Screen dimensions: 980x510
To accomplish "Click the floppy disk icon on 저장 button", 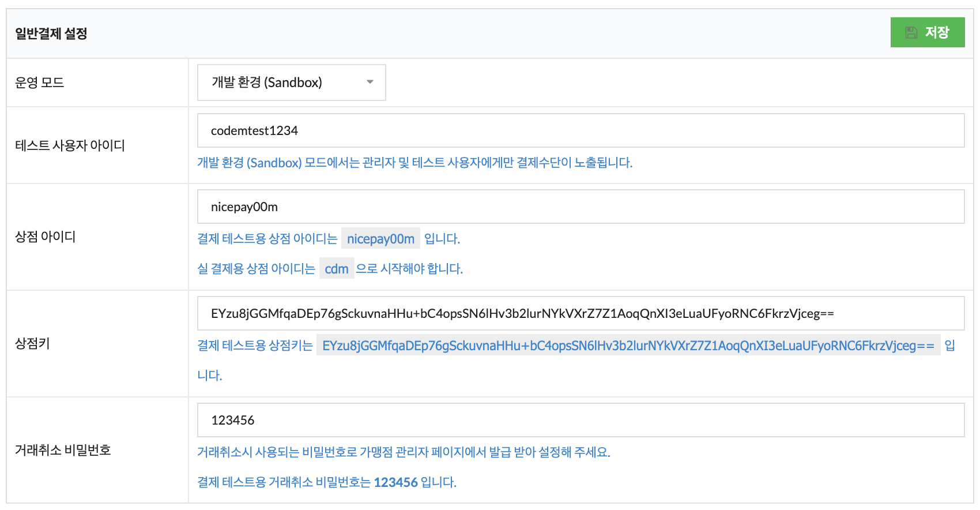I will click(x=911, y=32).
